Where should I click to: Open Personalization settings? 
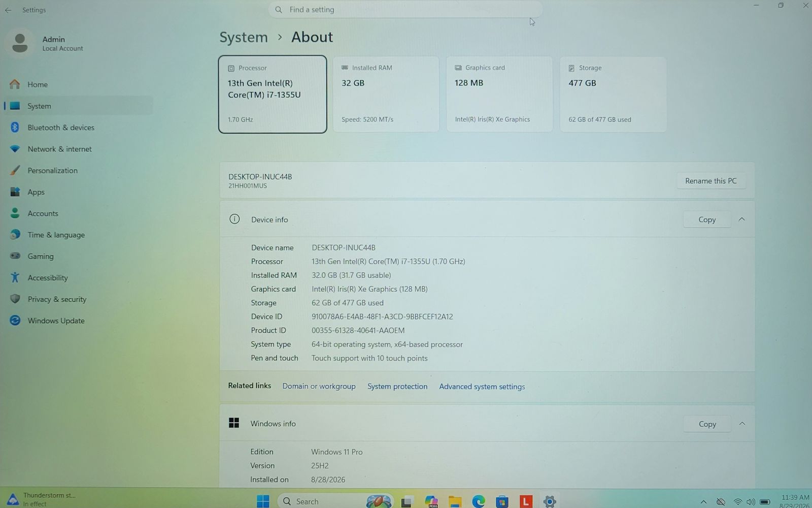tap(79, 170)
